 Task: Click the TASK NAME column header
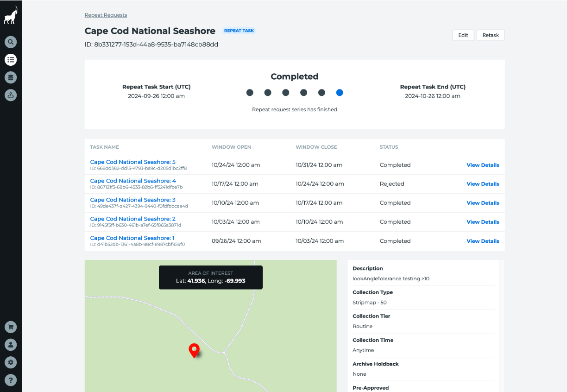click(105, 147)
